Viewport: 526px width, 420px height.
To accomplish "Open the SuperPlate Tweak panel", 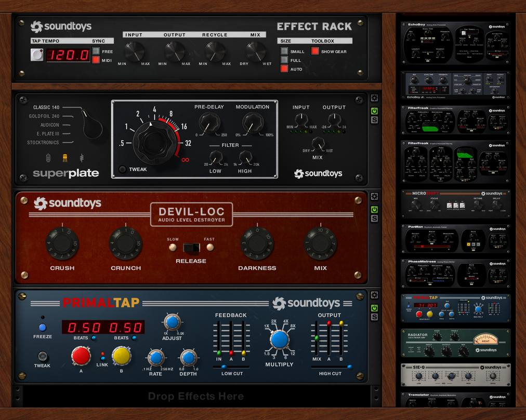I will click(x=123, y=169).
